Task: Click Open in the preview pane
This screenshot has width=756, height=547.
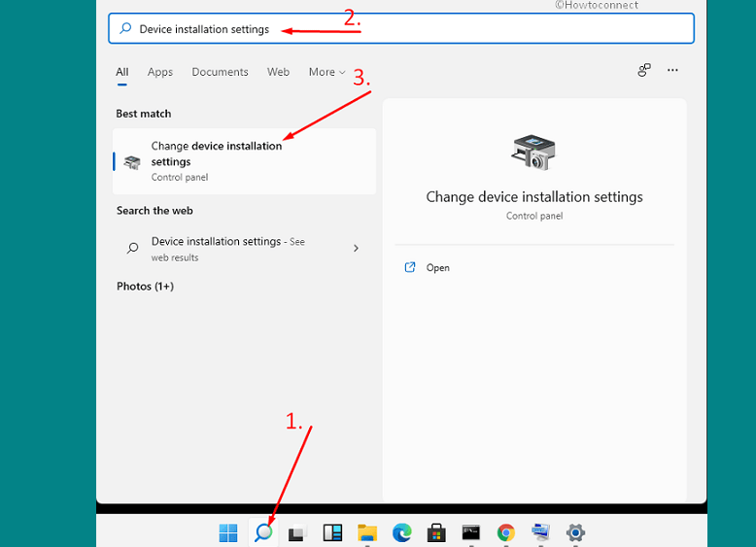Action: [x=437, y=267]
